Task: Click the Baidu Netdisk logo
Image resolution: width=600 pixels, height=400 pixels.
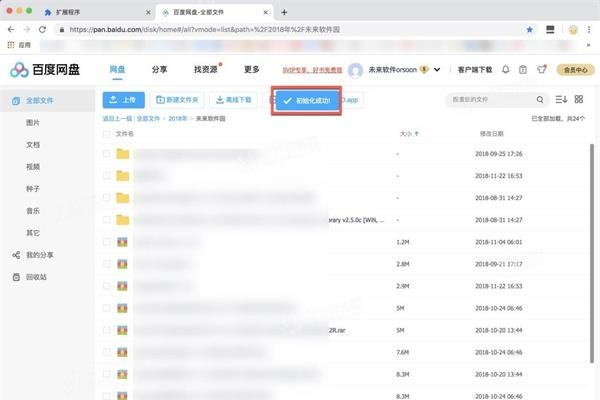Action: click(45, 70)
